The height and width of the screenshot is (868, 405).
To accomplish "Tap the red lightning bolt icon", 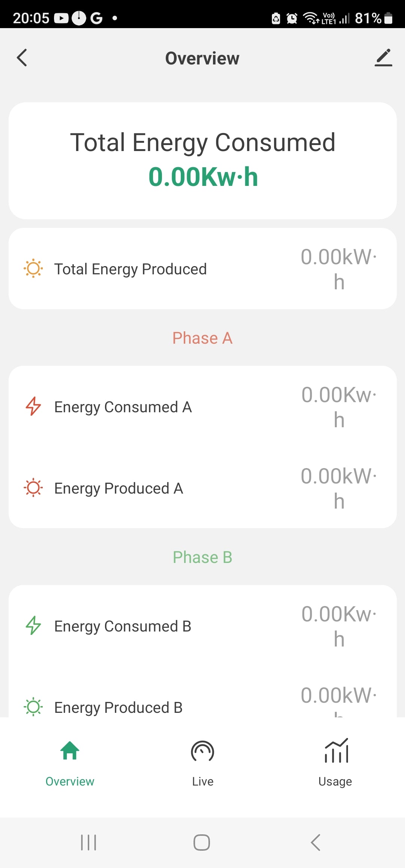I will 33,406.
